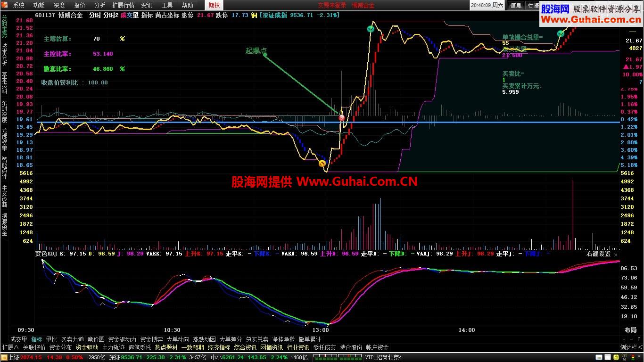Select 分时走势 in the left sidebar

coord(4,26)
